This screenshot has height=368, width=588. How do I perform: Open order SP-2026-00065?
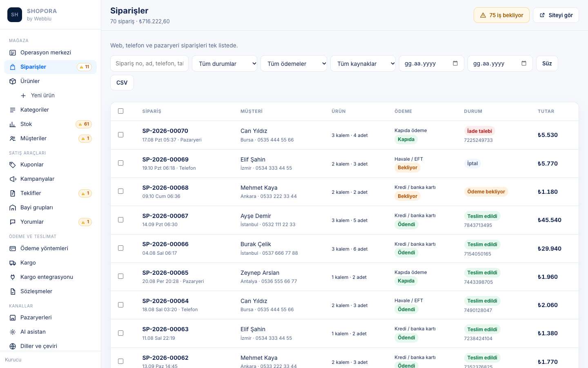pos(165,273)
